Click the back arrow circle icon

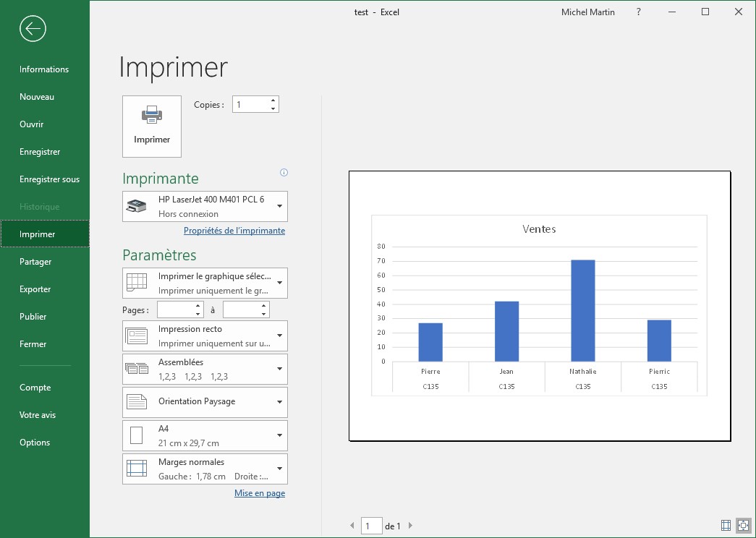click(x=33, y=29)
